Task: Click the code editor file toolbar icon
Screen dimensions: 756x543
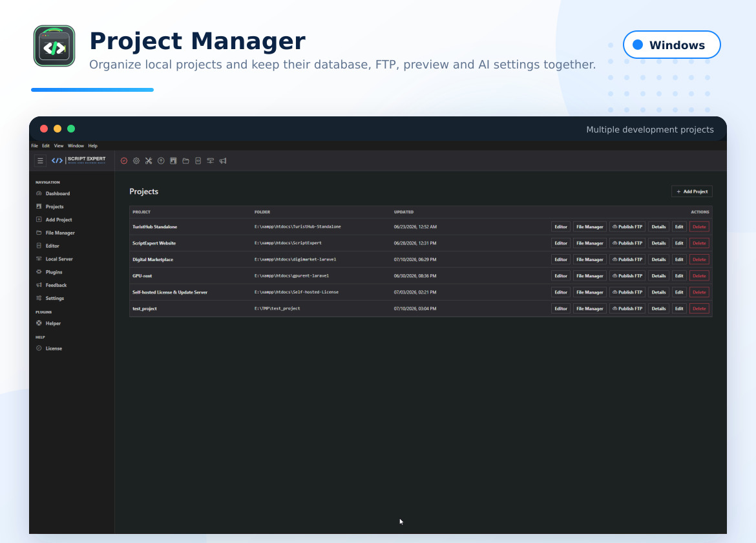Action: (x=198, y=161)
